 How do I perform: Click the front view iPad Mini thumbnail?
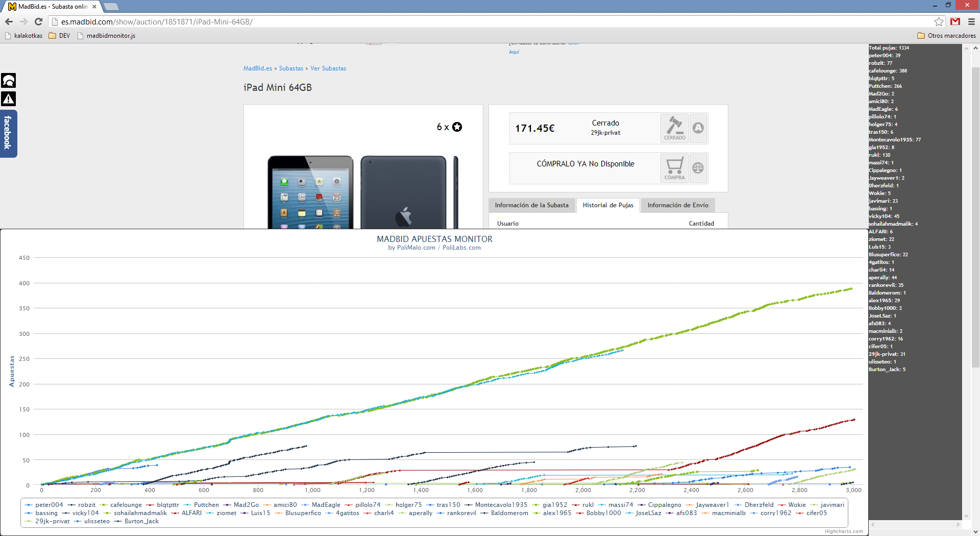(x=310, y=192)
